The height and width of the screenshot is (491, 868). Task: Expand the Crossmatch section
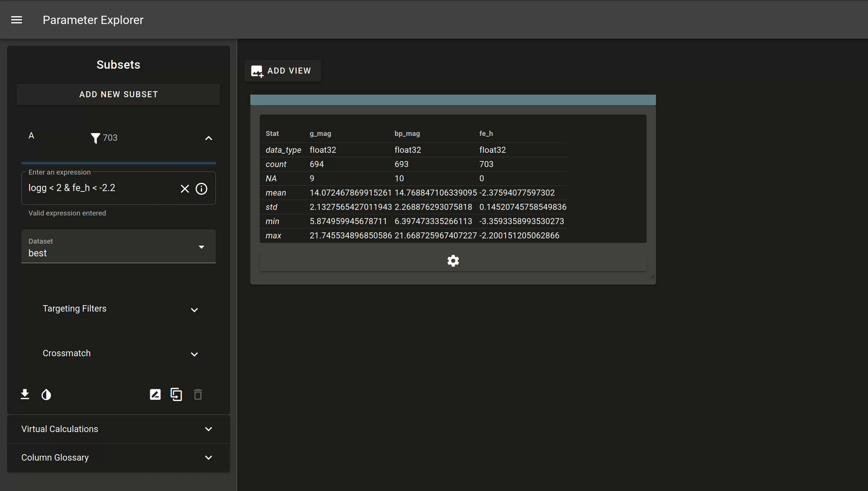click(119, 354)
